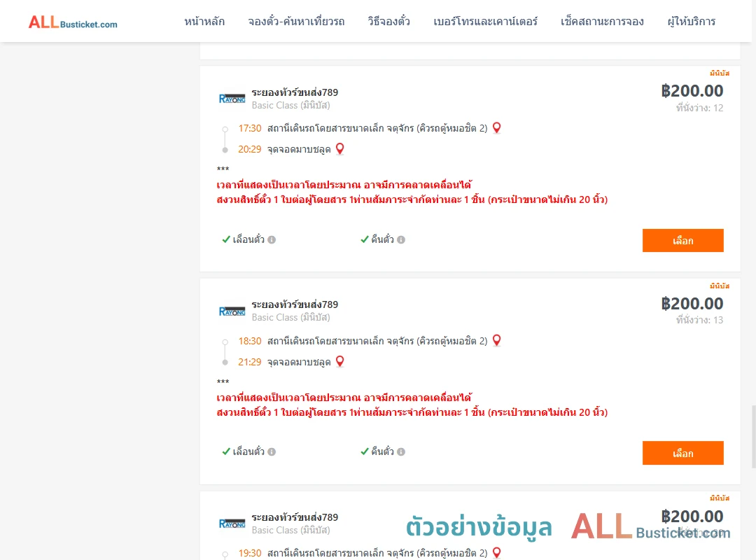The image size is (756, 560).
Task: Open เบอร์โทรและเคาน์เตอร์ menu item
Action: coord(485,22)
